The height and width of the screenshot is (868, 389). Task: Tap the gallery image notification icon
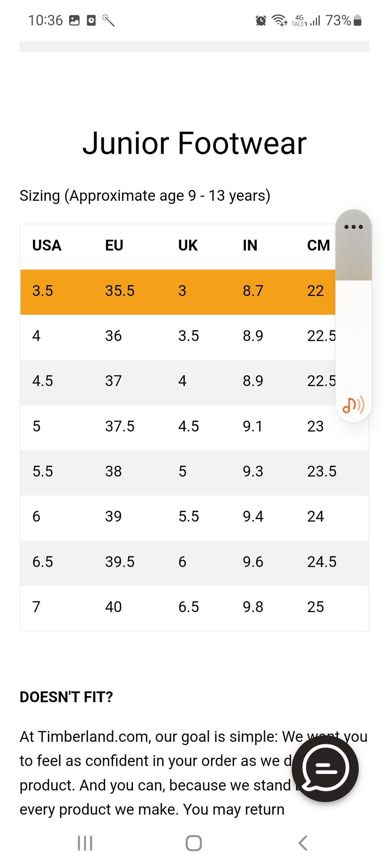[x=75, y=20]
